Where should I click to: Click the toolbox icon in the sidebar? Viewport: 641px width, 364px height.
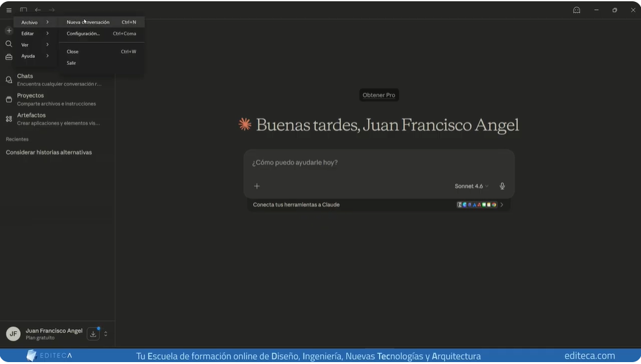pyautogui.click(x=9, y=57)
